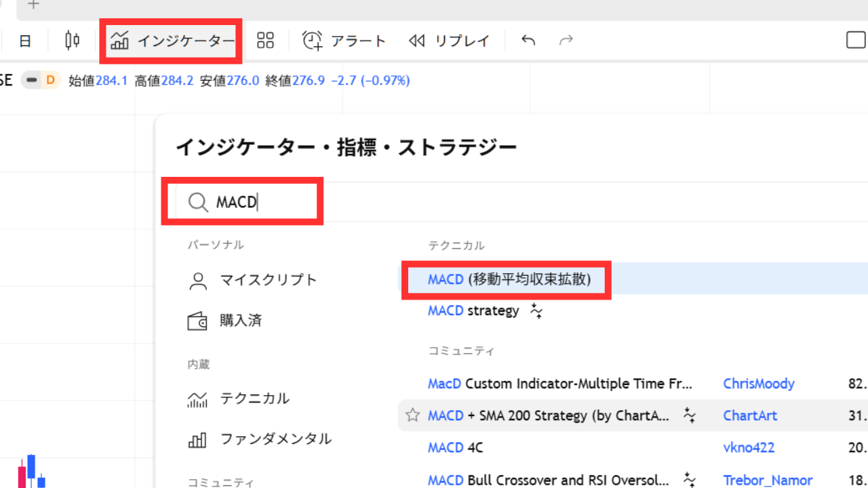The height and width of the screenshot is (488, 868).
Task: Click the magnifier icon in search box
Action: tap(198, 202)
